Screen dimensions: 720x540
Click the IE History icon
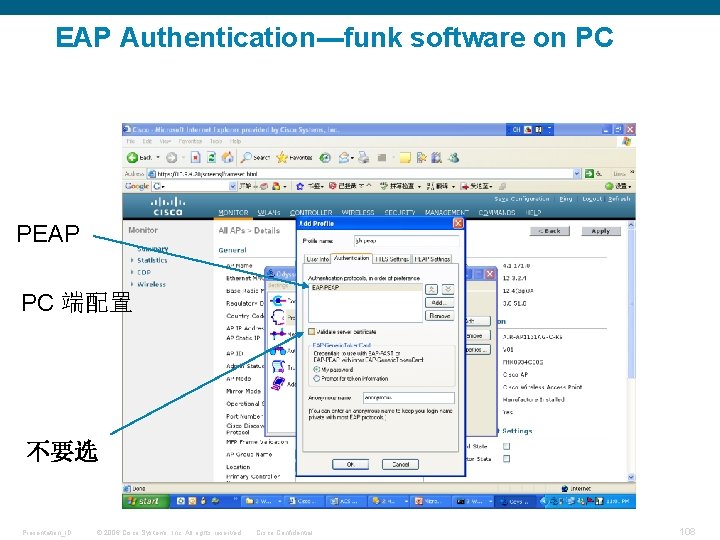coord(325,158)
